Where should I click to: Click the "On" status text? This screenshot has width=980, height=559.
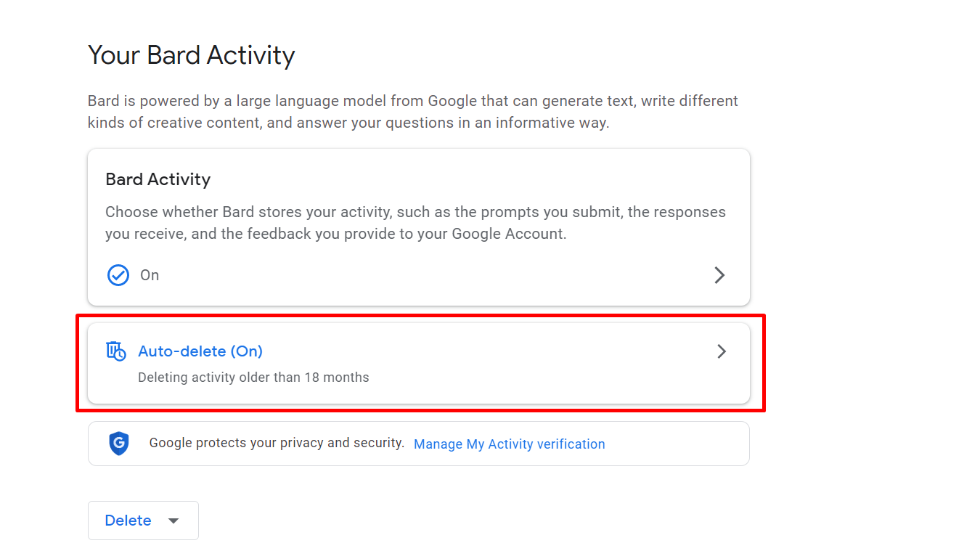(150, 275)
